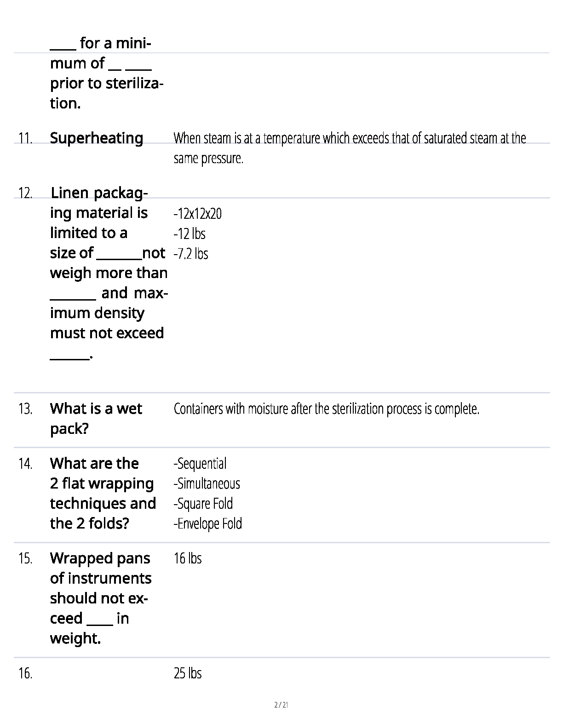This screenshot has height=728, width=563.
Task: Click the "-Simultaneous" answer line
Action: (x=207, y=483)
